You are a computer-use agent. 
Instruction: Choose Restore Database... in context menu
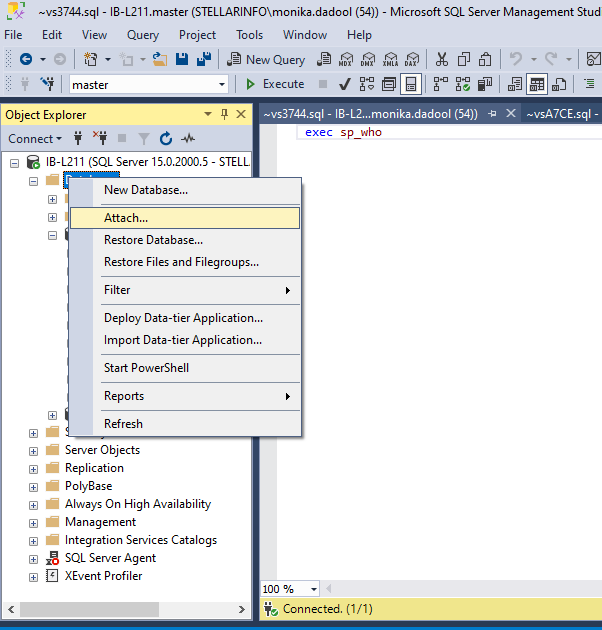tap(153, 240)
